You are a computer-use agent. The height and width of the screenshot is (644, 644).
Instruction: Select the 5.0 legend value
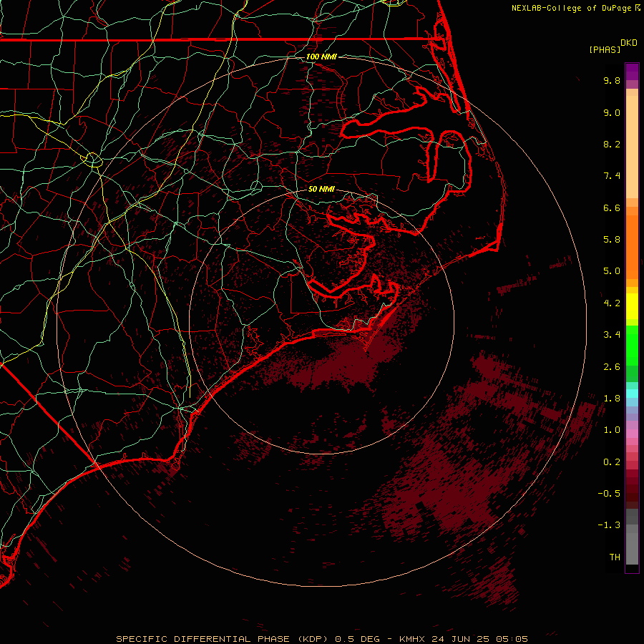(x=612, y=271)
